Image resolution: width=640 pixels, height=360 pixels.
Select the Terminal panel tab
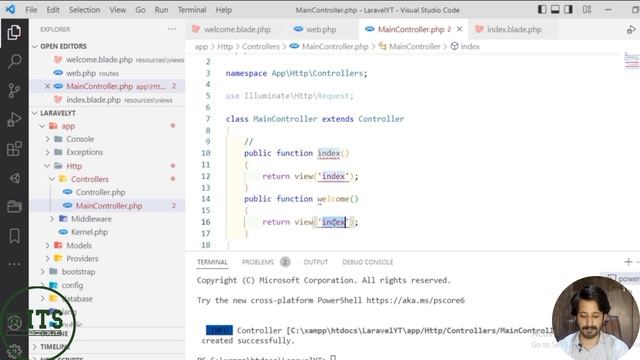[x=212, y=262]
